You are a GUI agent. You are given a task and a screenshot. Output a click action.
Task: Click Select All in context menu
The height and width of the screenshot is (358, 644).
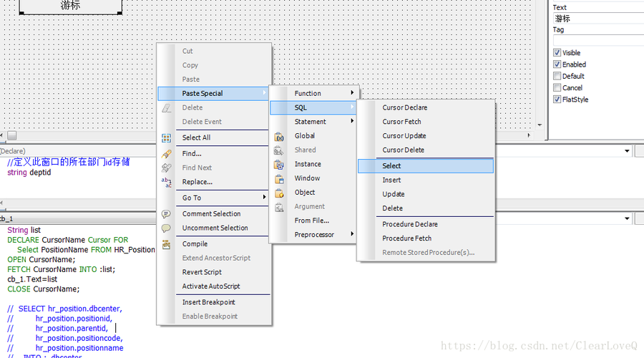coord(213,137)
